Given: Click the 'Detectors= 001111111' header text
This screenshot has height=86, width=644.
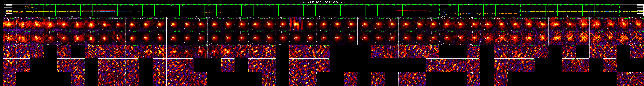Looking at the screenshot, I should point(340,2).
